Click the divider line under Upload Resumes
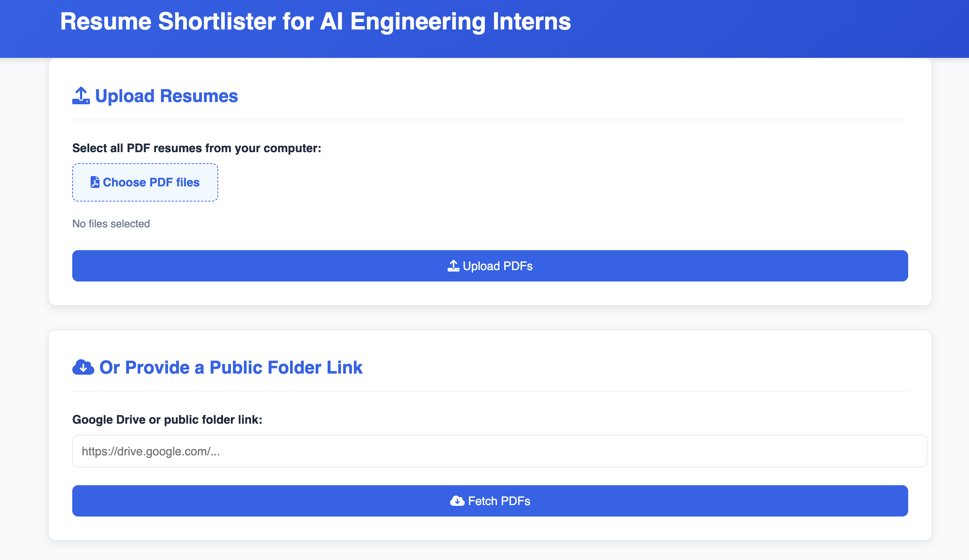This screenshot has width=969, height=560. 490,120
